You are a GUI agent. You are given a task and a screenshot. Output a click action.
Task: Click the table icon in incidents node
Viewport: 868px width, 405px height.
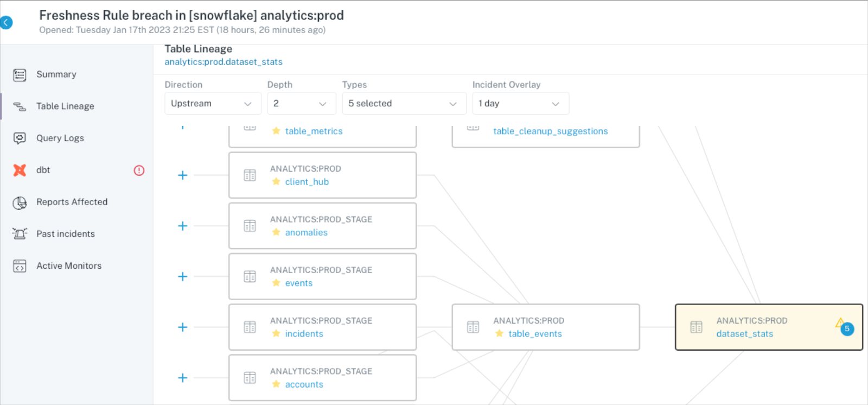(x=250, y=327)
